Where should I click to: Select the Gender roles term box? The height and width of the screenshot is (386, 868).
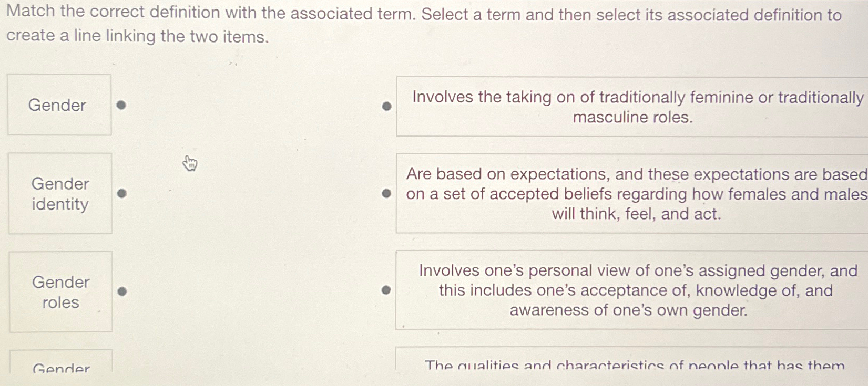pyautogui.click(x=59, y=292)
